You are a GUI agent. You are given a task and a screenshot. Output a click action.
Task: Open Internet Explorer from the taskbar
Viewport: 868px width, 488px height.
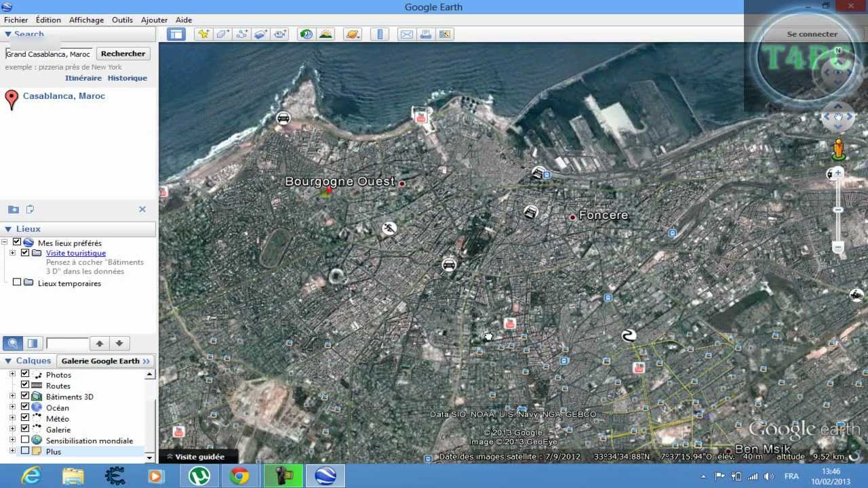31,476
